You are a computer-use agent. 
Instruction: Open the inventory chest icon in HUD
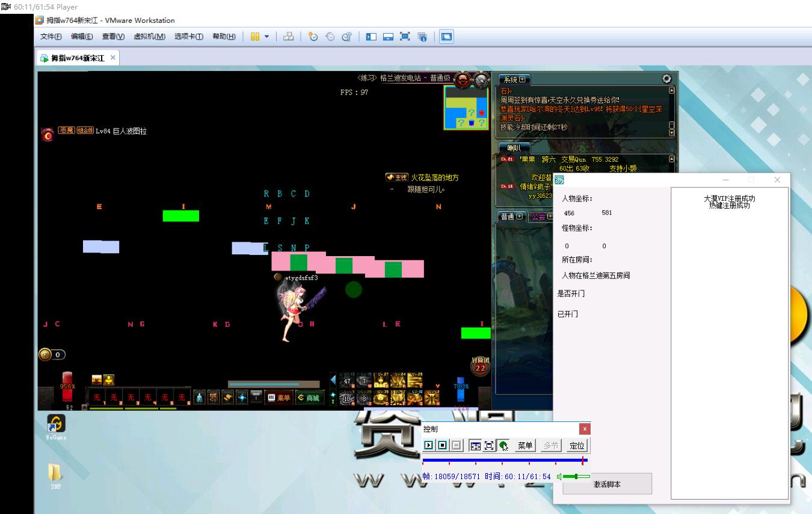(214, 397)
